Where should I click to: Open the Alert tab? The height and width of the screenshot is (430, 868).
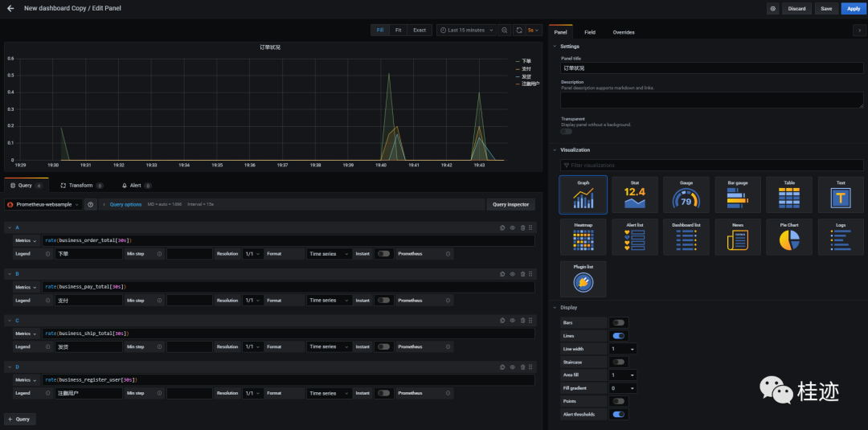[136, 186]
